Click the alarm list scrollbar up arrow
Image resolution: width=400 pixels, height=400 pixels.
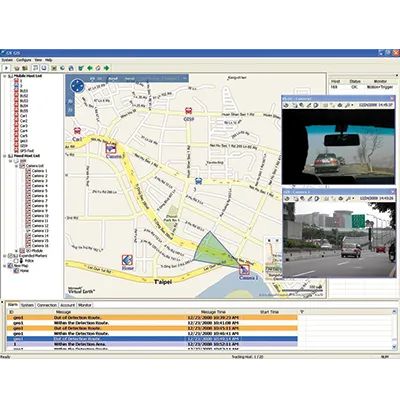coord(395,312)
